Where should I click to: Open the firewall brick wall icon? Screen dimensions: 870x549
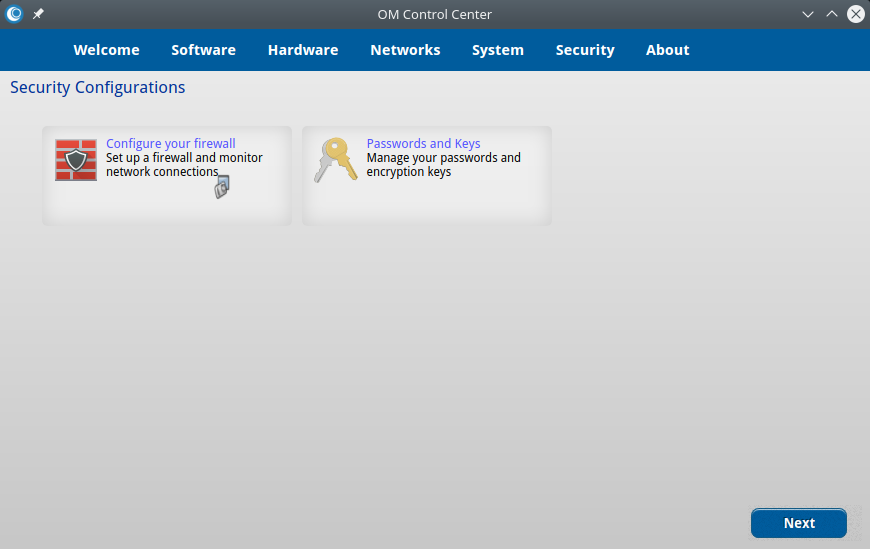pos(76,160)
